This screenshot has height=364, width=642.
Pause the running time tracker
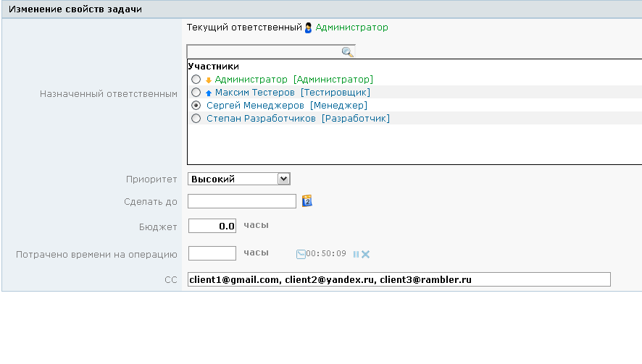pos(356,254)
